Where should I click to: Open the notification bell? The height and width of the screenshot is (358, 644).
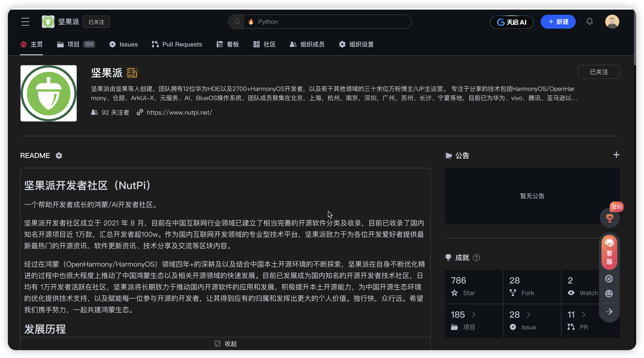pos(589,22)
